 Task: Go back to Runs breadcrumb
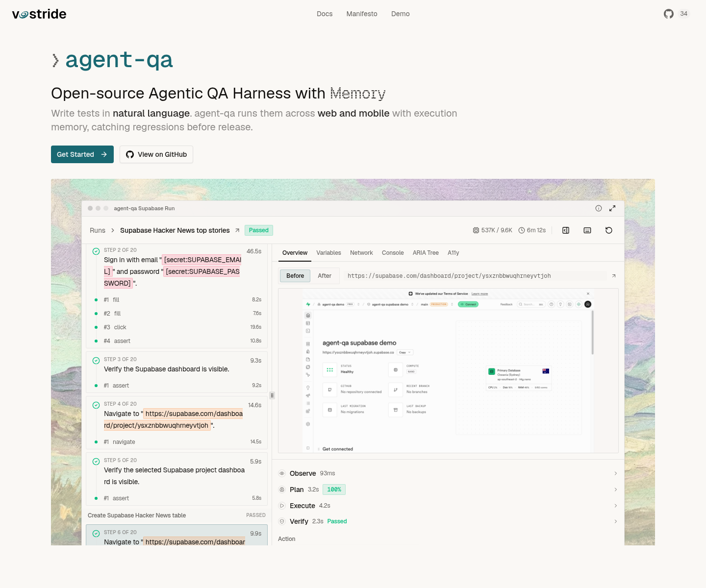(98, 230)
